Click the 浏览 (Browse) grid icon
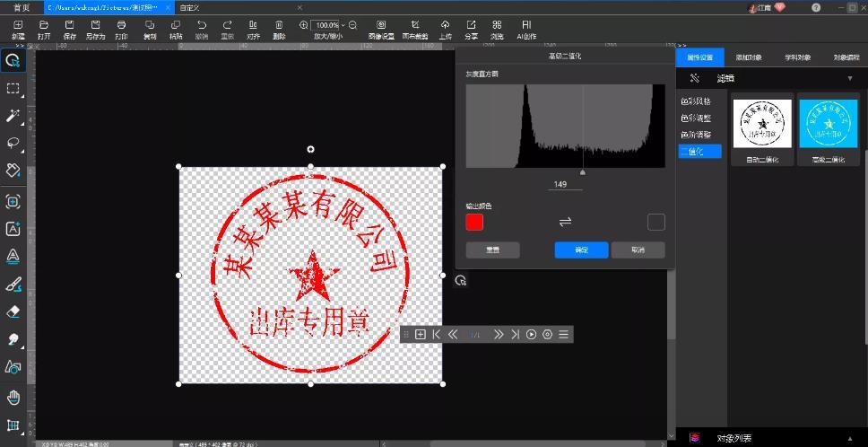This screenshot has height=447, width=868. point(497,25)
